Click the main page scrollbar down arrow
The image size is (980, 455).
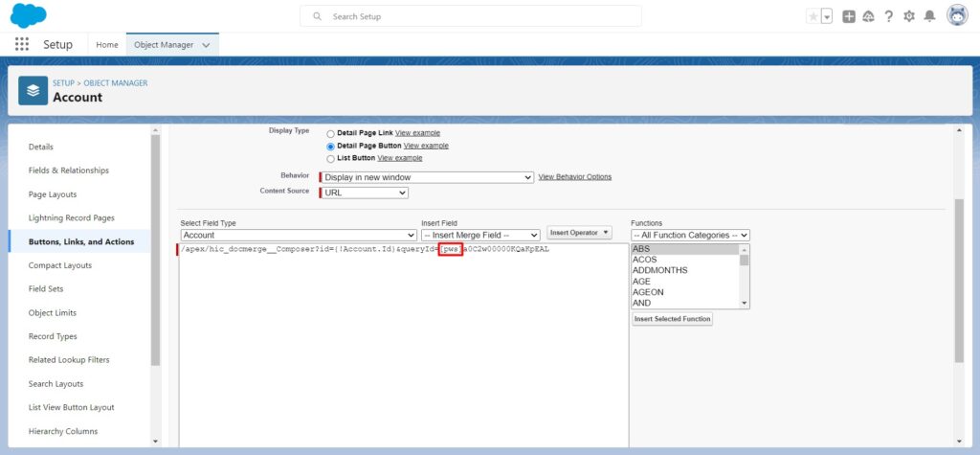pos(959,442)
